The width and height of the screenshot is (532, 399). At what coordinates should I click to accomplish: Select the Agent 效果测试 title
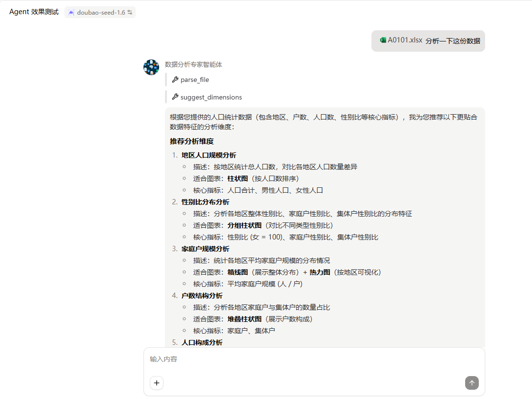pos(33,11)
